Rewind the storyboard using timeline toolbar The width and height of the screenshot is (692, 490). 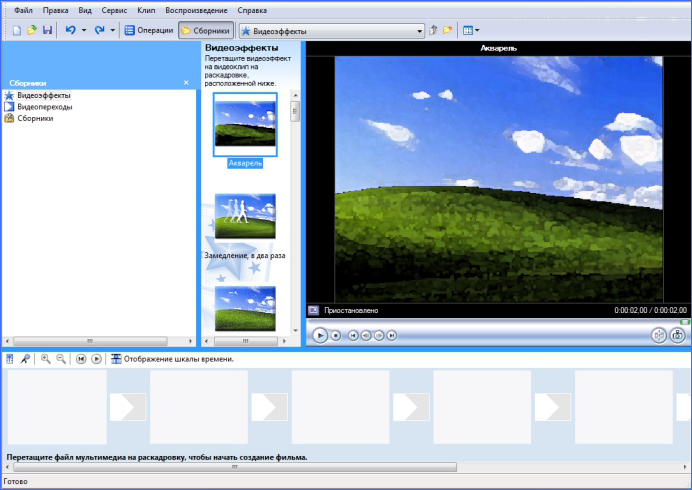[x=81, y=359]
